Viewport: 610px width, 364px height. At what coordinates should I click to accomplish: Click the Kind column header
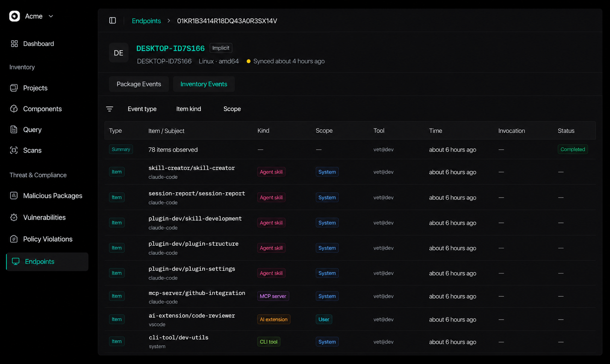(x=263, y=131)
